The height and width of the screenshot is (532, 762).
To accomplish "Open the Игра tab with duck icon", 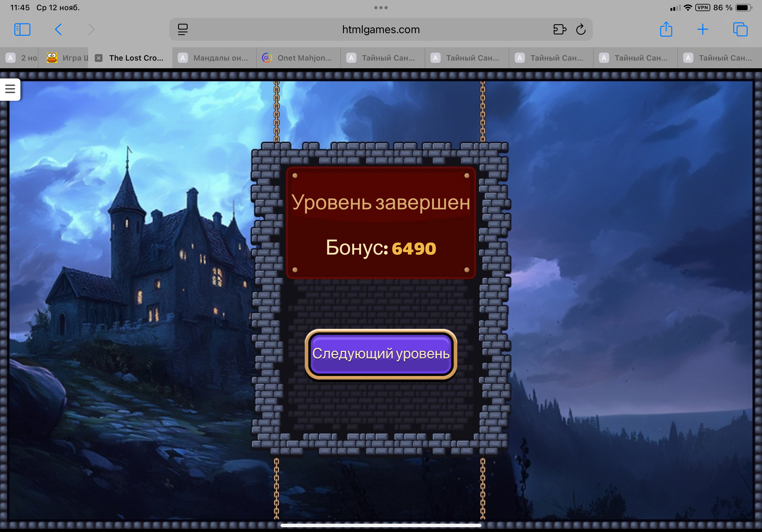I will click(66, 58).
